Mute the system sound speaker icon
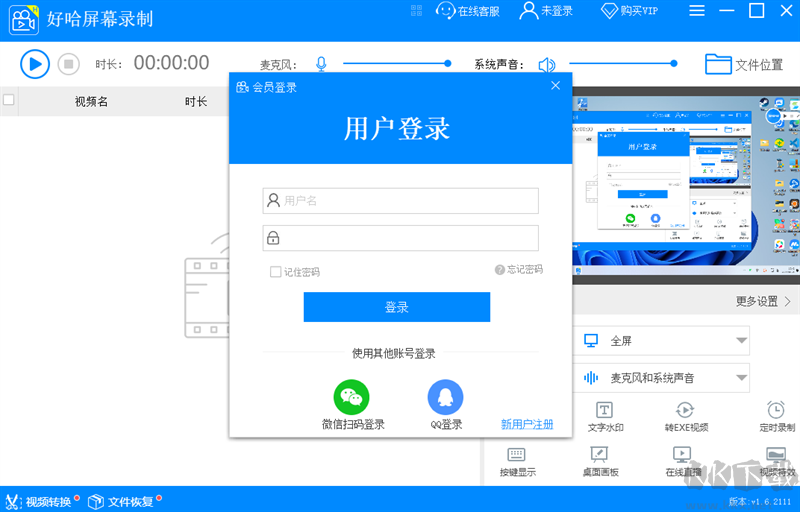The width and height of the screenshot is (800, 512). (x=546, y=65)
